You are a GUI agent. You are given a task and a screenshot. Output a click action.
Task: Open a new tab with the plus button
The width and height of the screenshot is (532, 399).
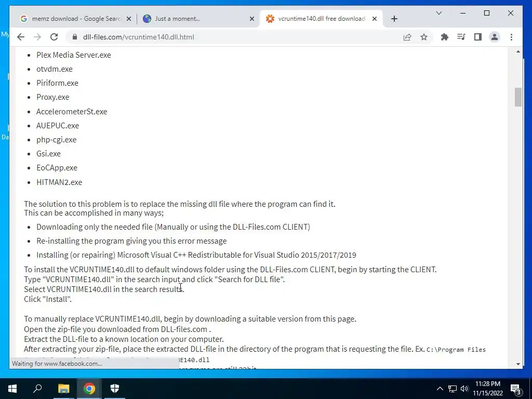tap(394, 19)
